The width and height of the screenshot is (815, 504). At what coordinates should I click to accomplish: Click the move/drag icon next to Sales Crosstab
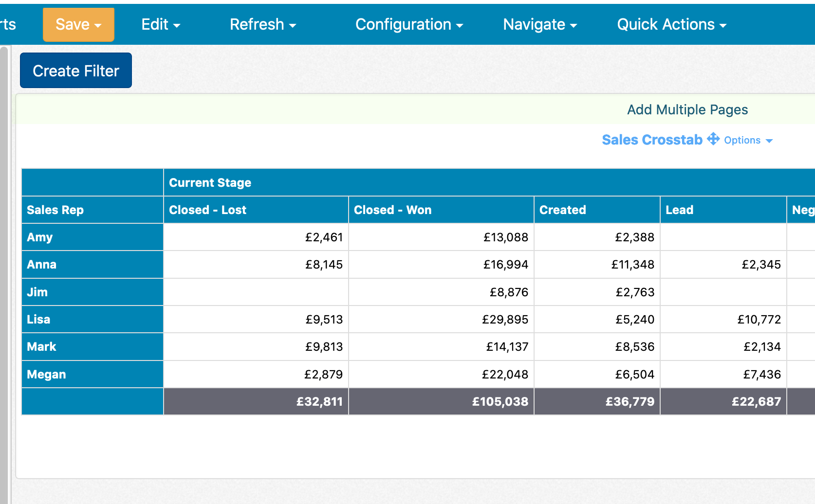(x=714, y=140)
